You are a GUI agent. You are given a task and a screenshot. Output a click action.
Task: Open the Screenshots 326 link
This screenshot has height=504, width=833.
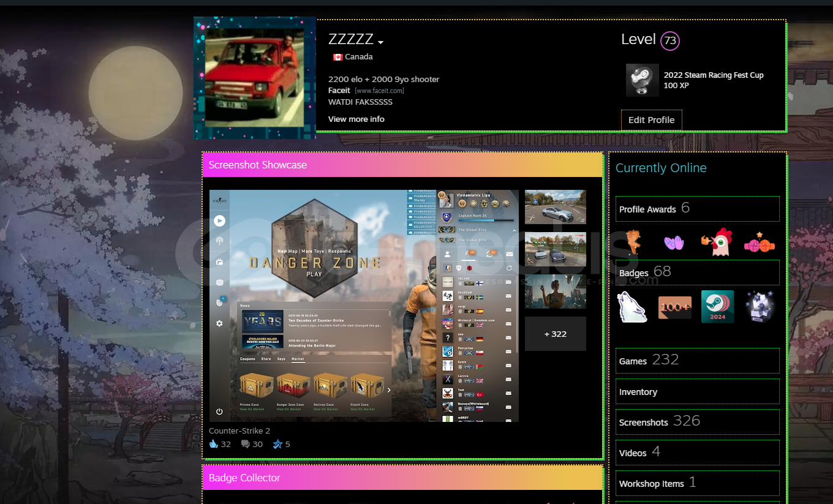pyautogui.click(x=698, y=422)
